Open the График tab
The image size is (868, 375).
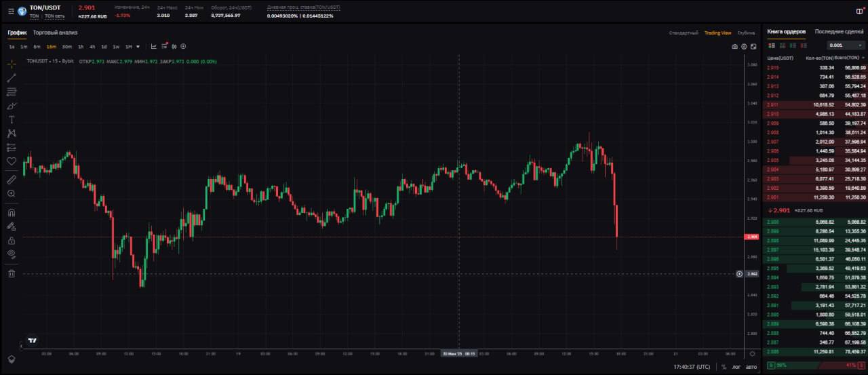click(x=17, y=32)
